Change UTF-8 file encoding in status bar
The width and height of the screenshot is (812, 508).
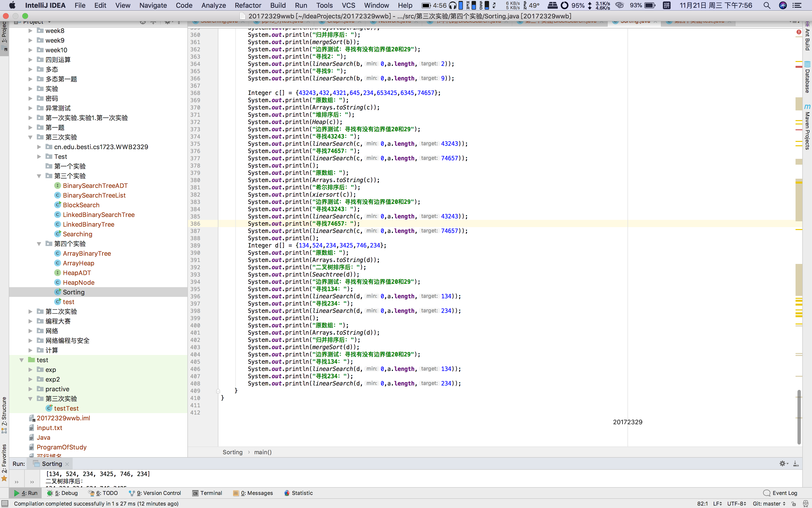[736, 503]
